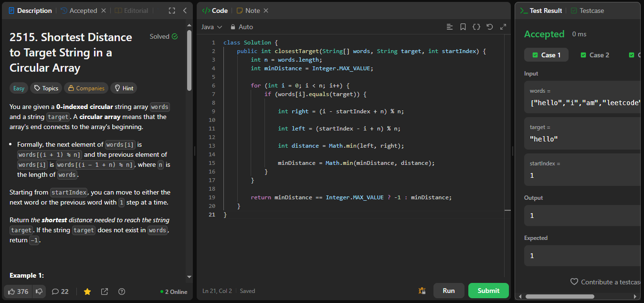Open the Java language dropdown
This screenshot has height=303, width=644.
pyautogui.click(x=211, y=27)
